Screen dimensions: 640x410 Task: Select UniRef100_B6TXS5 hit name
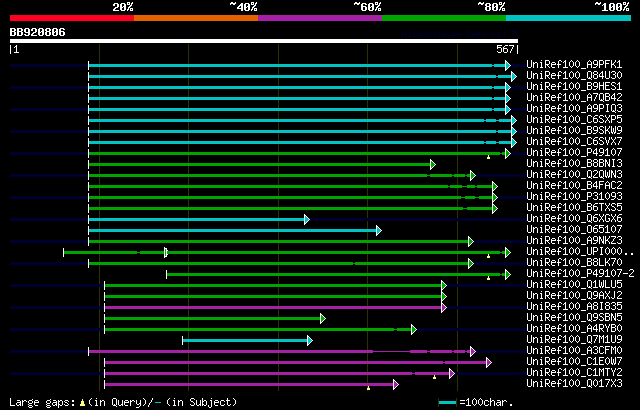(574, 208)
